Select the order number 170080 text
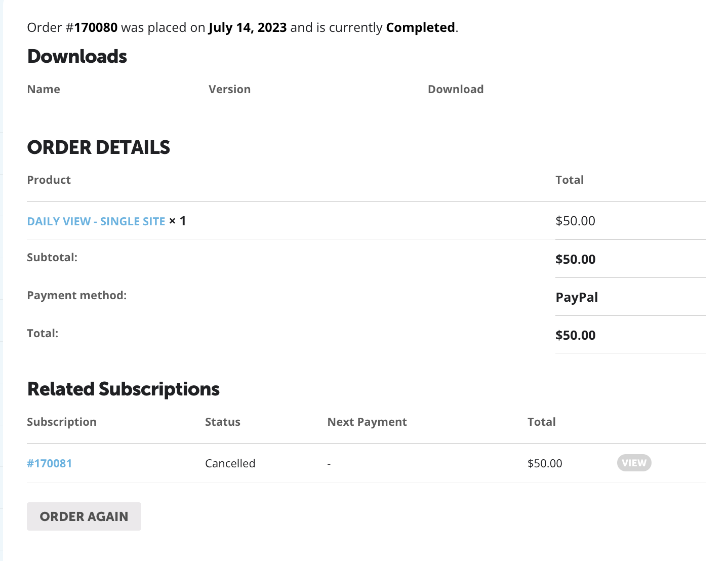Screen dimensions: 728x561 click(96, 27)
